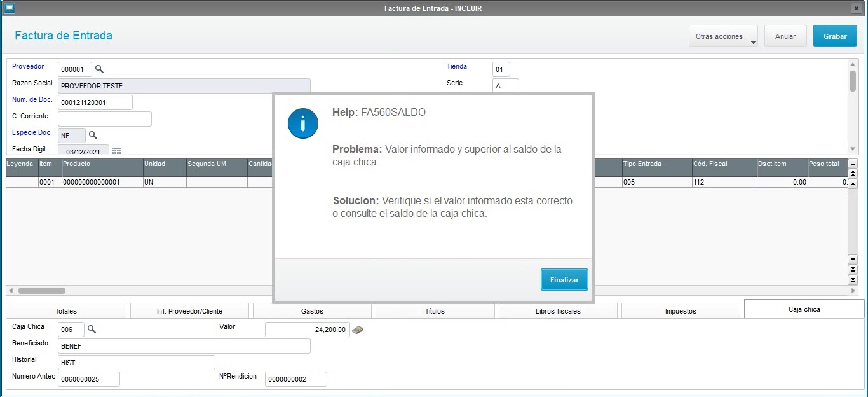Click the Fecha Digit. date field

[83, 150]
